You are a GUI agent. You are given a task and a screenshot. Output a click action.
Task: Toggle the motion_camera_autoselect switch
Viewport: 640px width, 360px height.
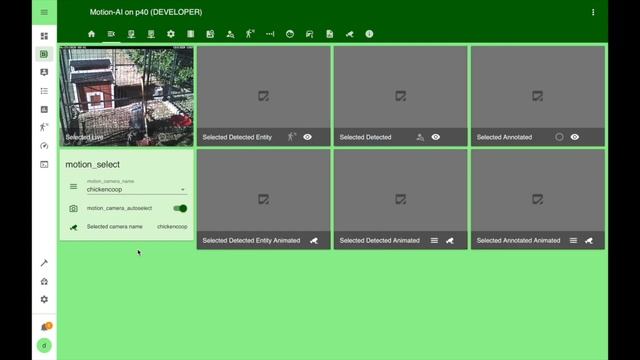tap(180, 208)
